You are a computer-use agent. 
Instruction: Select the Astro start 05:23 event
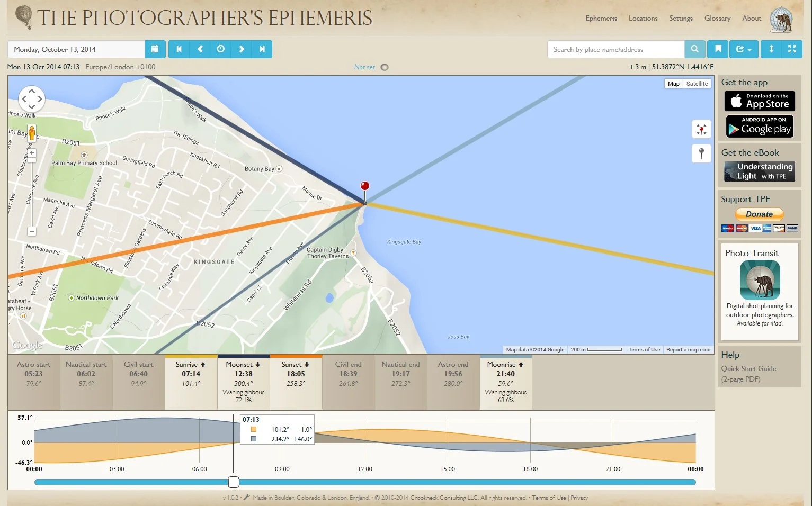[x=34, y=382]
